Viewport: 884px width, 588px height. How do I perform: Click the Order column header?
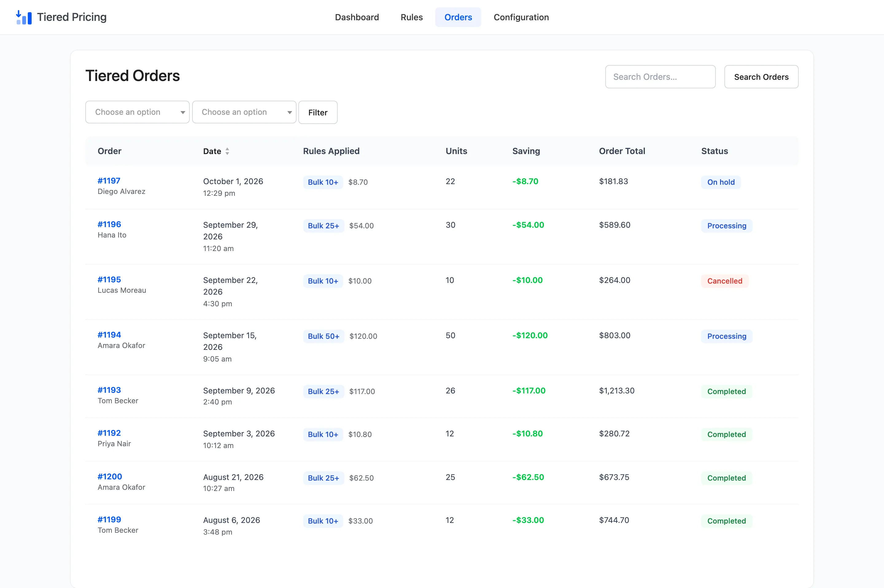pyautogui.click(x=110, y=151)
